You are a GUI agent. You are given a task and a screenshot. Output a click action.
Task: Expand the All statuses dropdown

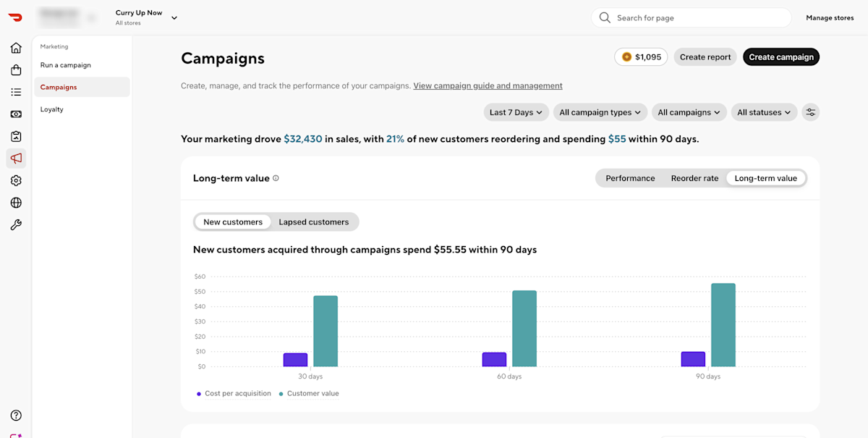765,112
